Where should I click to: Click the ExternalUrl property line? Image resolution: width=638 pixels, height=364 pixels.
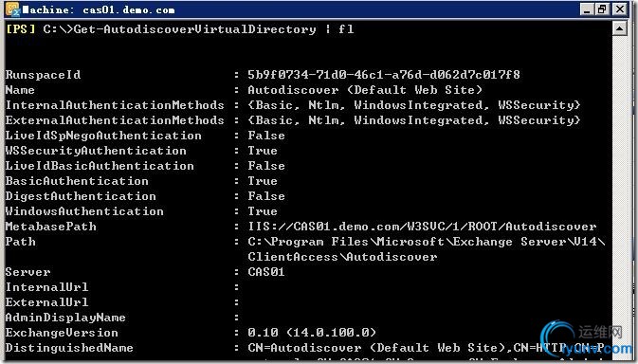[123, 302]
